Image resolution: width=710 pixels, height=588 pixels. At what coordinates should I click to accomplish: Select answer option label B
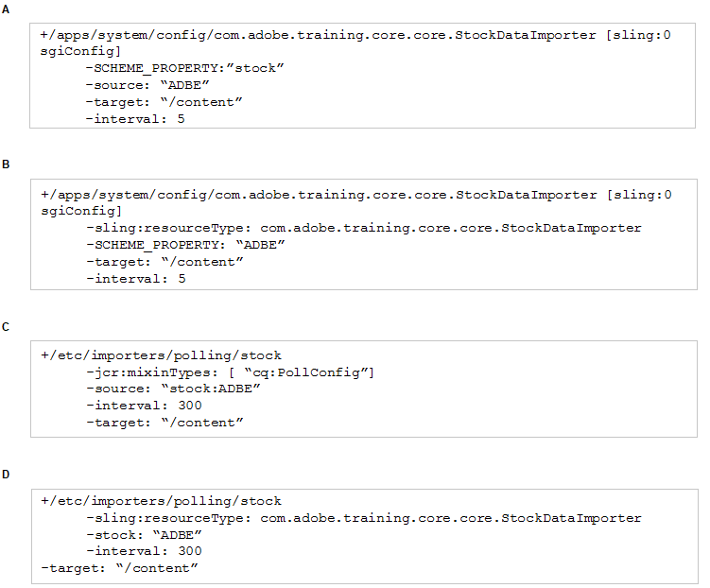(x=6, y=164)
